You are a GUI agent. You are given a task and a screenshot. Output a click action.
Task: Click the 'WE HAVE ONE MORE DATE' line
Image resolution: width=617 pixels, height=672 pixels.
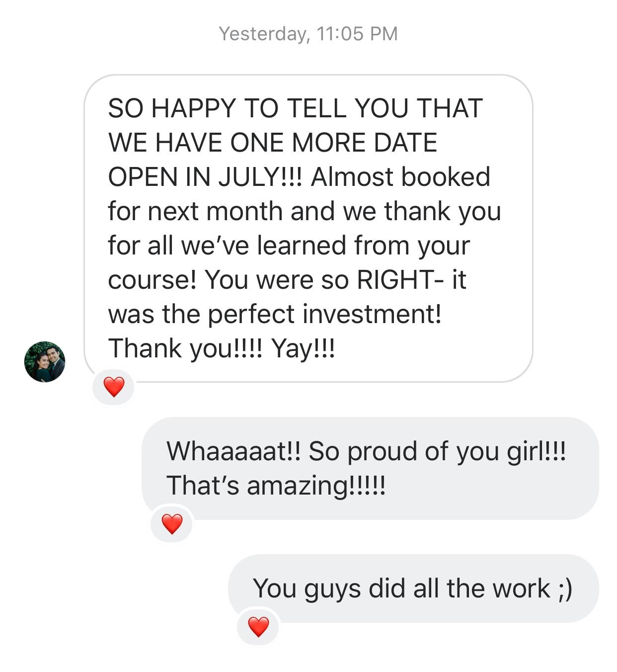[x=272, y=143]
